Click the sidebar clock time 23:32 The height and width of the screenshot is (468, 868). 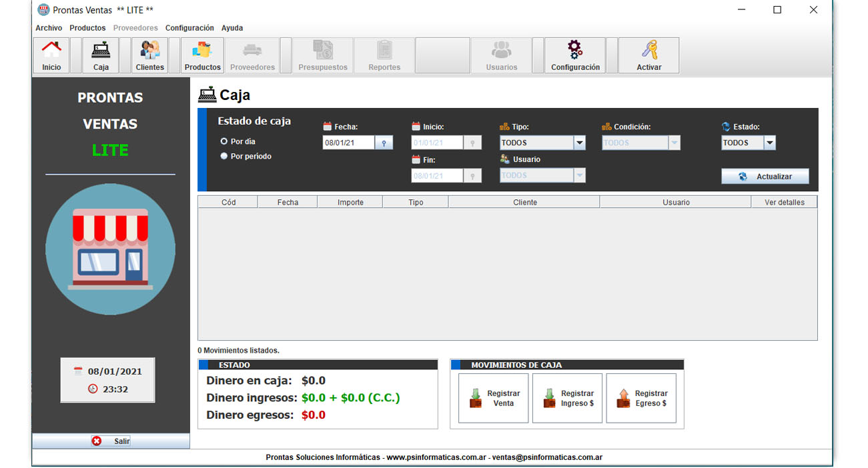(x=115, y=389)
